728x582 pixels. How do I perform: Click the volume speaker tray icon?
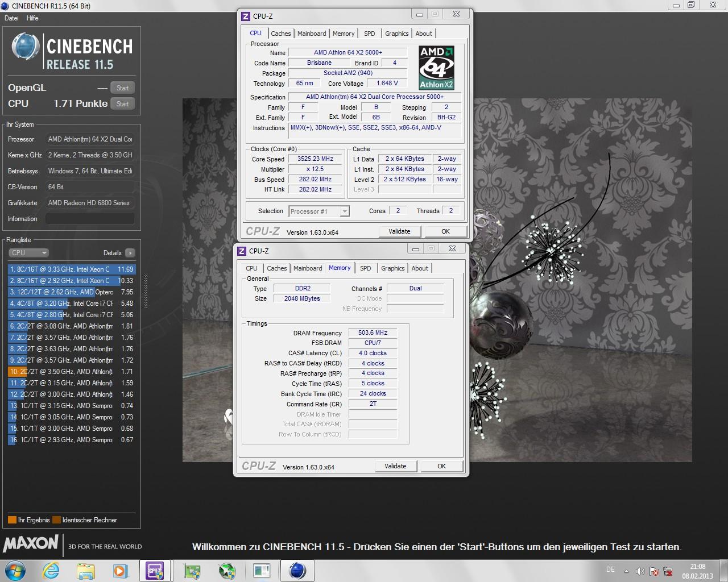tap(640, 571)
